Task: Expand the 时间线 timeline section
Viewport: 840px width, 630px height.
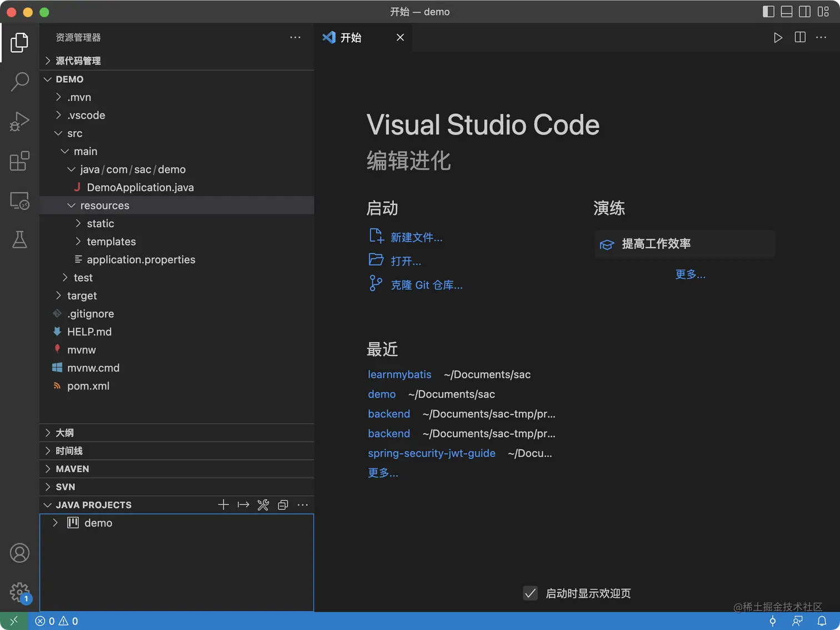Action: [x=177, y=451]
